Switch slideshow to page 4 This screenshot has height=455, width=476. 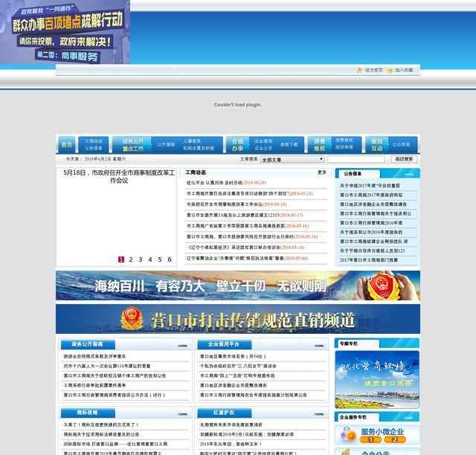[x=150, y=259]
